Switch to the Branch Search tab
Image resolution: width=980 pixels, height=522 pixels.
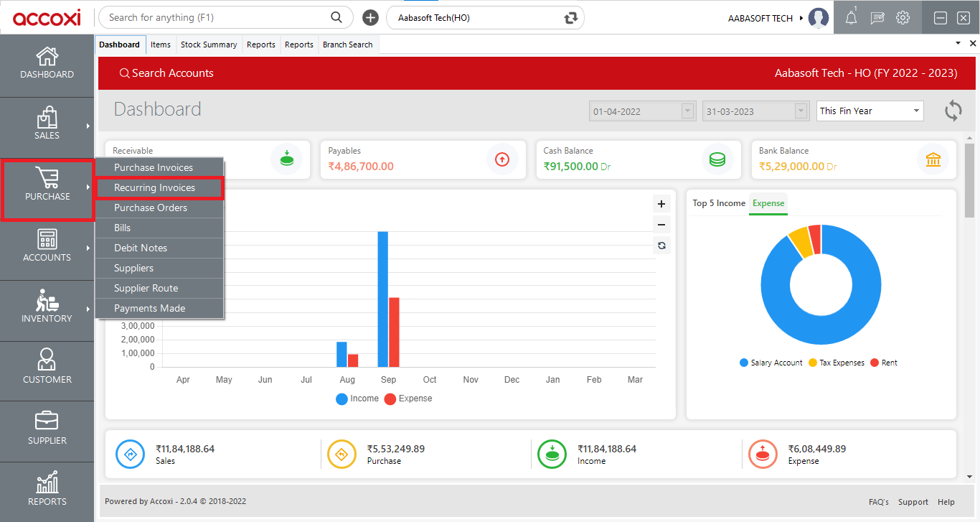(x=348, y=45)
